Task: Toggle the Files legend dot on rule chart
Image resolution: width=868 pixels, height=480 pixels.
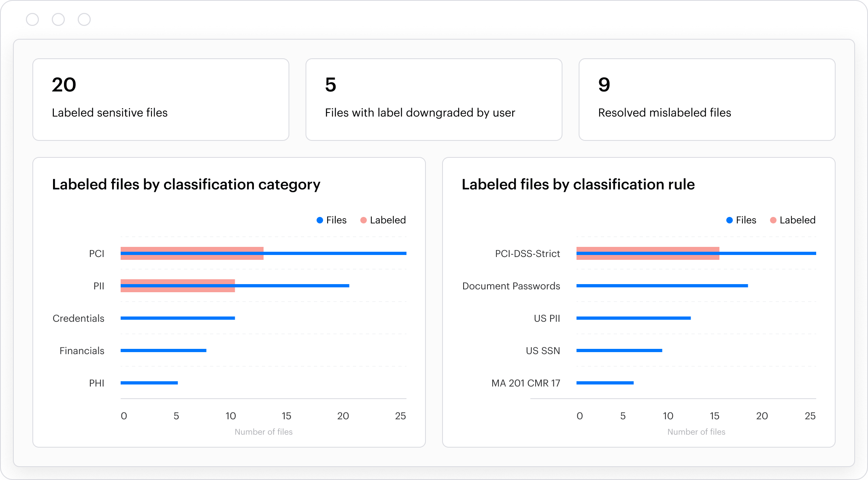Action: click(x=730, y=220)
